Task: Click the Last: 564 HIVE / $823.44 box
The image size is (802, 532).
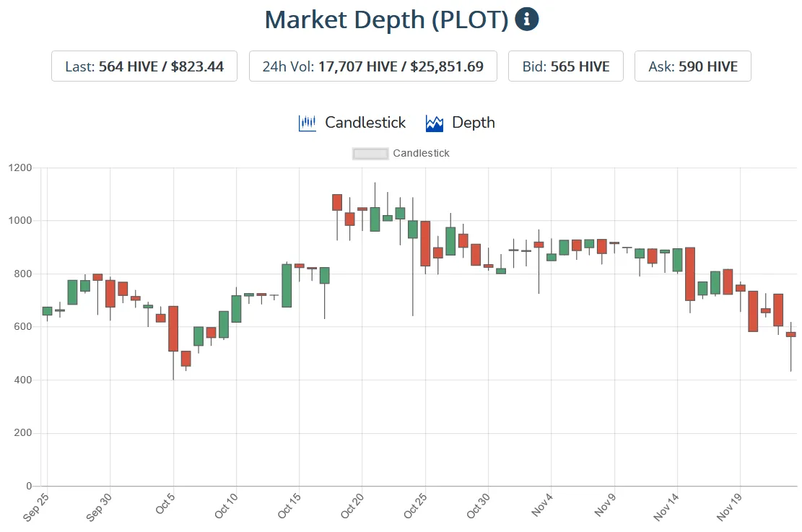Action: pos(144,66)
